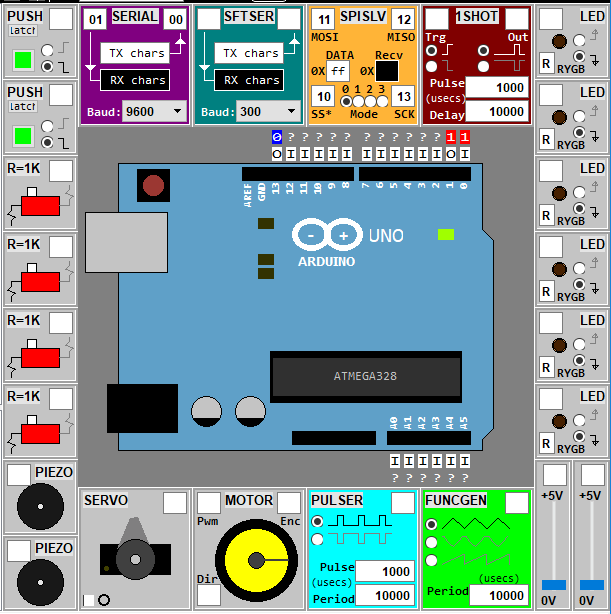
Task: Click the SPISLV DATA ff field
Action: click(338, 71)
